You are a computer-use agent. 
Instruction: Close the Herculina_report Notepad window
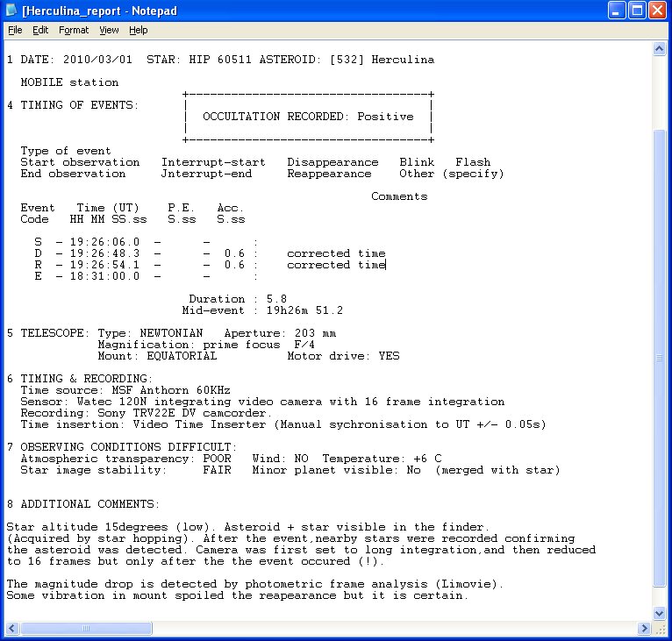657,11
